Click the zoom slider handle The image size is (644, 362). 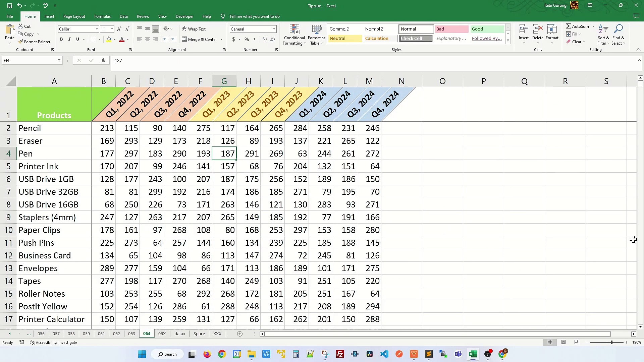tap(611, 342)
